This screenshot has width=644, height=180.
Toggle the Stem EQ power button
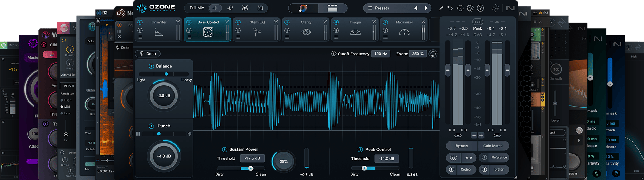[x=238, y=22]
